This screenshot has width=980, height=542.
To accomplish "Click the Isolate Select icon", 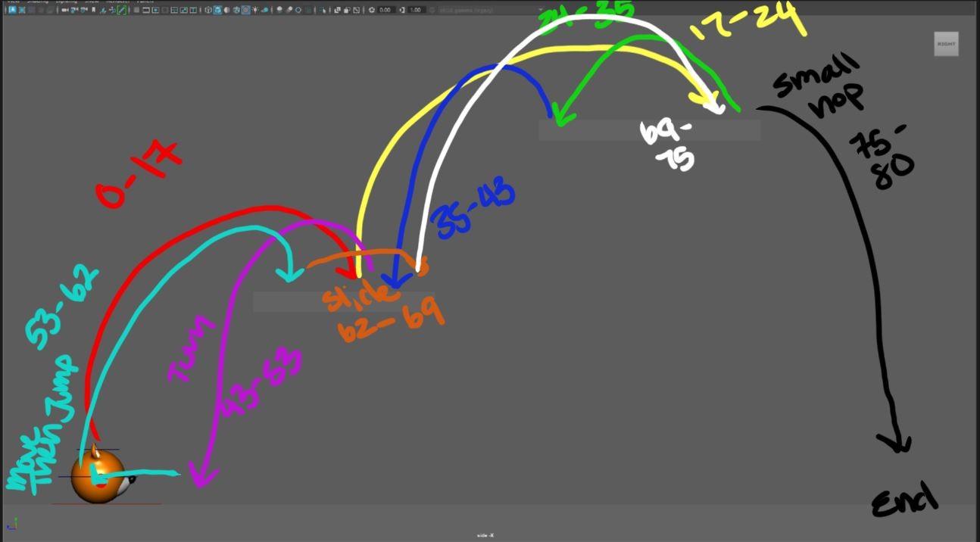I will (323, 10).
